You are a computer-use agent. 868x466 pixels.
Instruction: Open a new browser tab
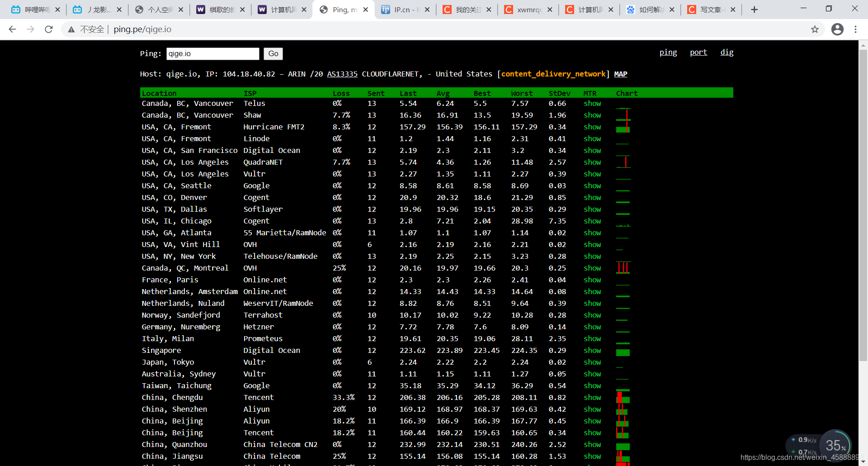(x=754, y=10)
